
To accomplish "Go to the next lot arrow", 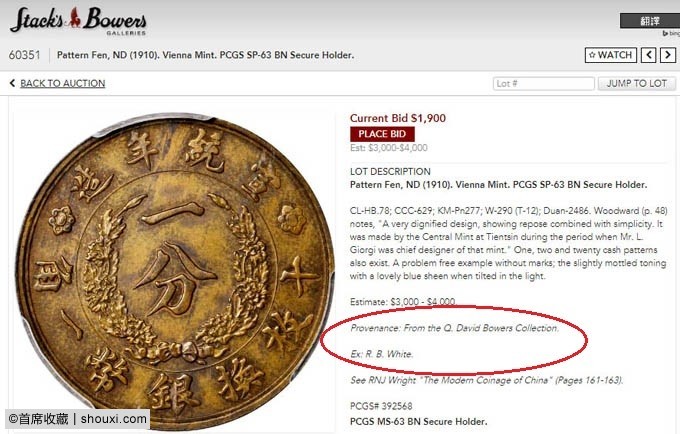I will (x=668, y=55).
